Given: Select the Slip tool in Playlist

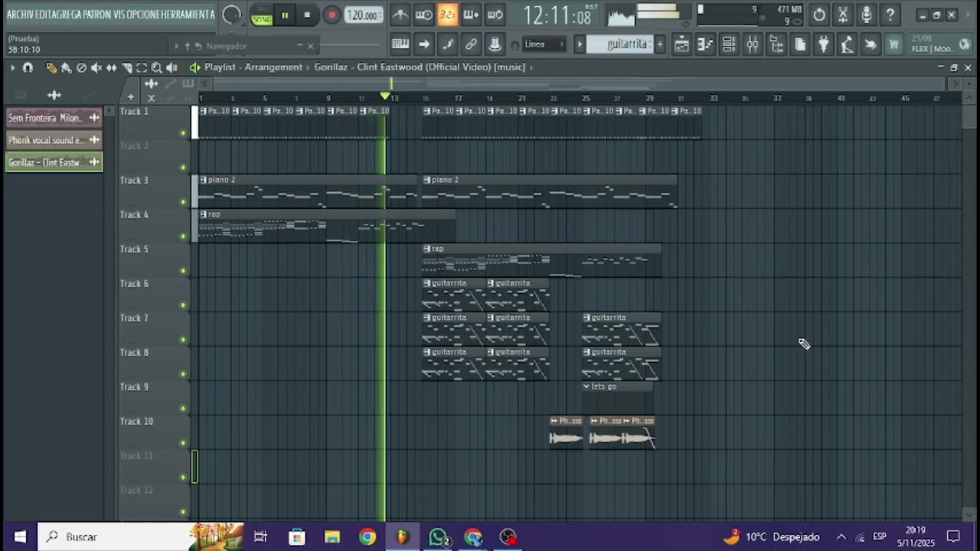Looking at the screenshot, I should coord(112,67).
